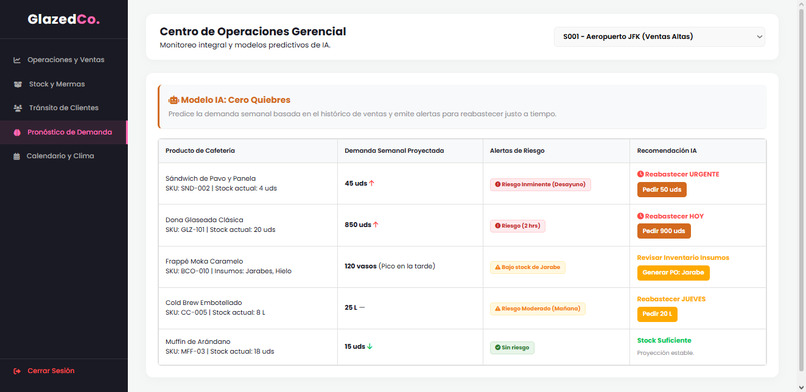Click Alertas de Riesgo column header
806x392 pixels.
tap(517, 151)
